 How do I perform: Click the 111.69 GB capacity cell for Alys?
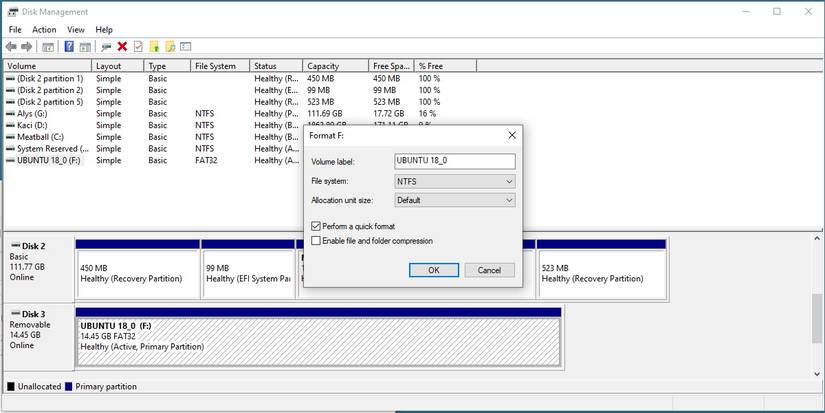pos(325,114)
